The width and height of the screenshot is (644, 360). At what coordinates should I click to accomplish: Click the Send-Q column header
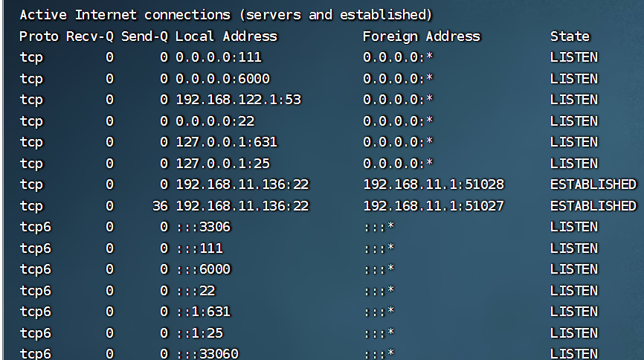(x=144, y=36)
